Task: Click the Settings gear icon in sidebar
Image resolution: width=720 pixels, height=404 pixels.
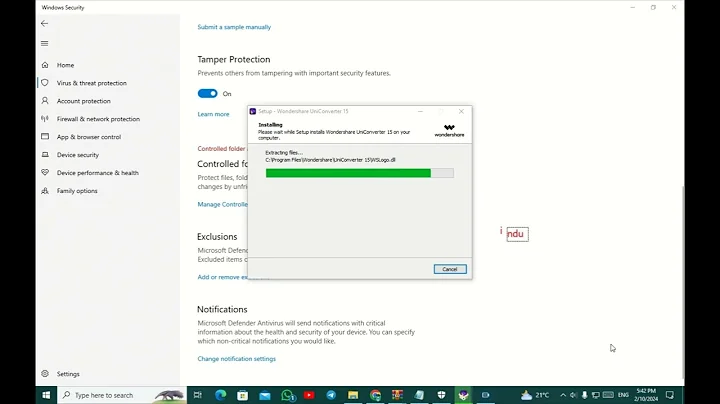Action: pyautogui.click(x=45, y=374)
